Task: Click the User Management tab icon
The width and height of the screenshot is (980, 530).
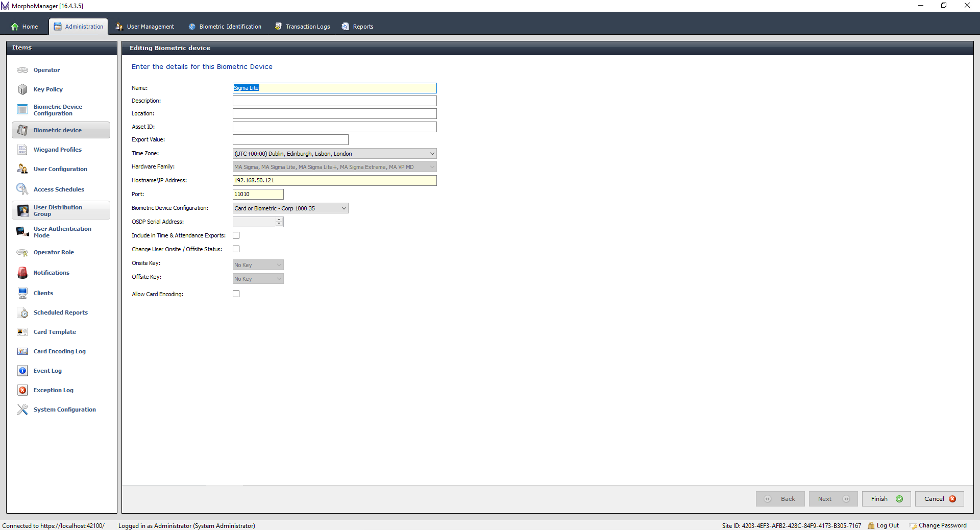Action: click(x=119, y=27)
